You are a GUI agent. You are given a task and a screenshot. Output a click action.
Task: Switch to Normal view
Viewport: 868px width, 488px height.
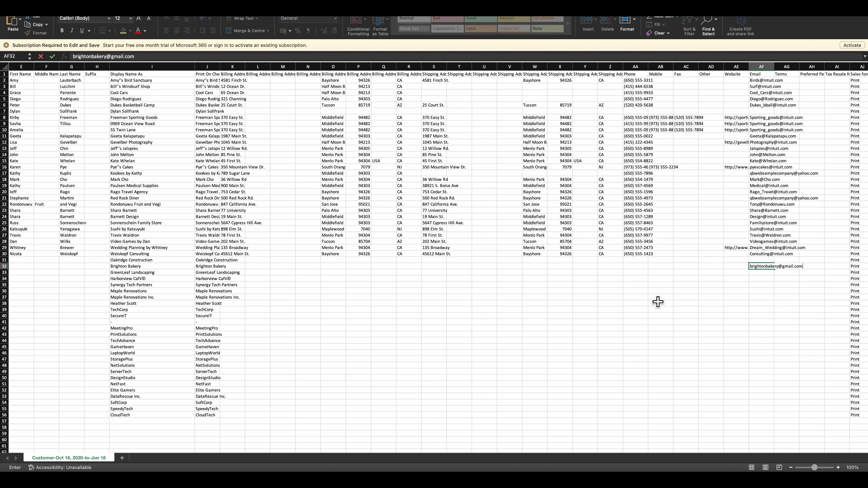point(751,467)
